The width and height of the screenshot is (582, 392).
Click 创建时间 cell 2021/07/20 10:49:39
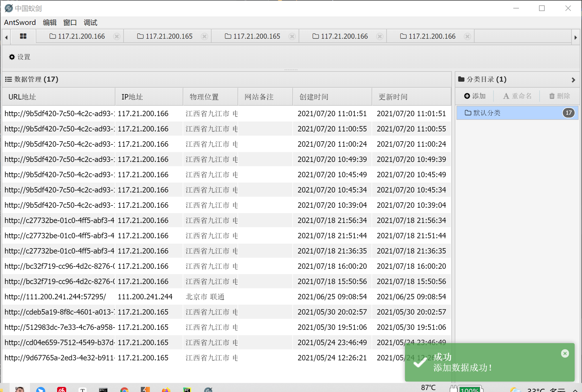pyautogui.click(x=332, y=159)
